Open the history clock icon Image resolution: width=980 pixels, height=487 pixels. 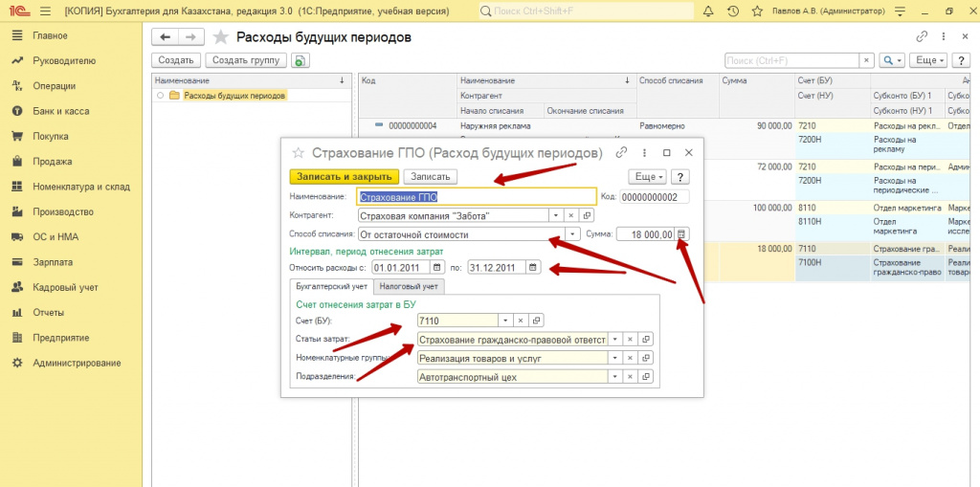point(732,11)
